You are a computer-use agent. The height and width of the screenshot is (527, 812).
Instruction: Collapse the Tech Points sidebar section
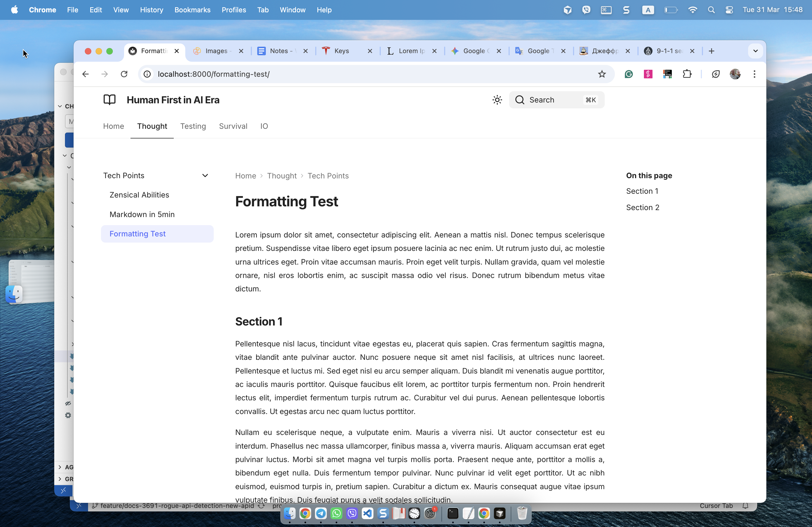click(x=205, y=175)
